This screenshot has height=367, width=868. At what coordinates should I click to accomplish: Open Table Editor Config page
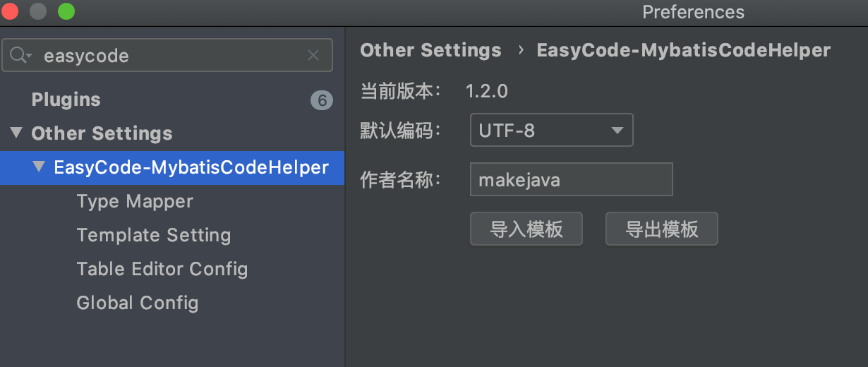(162, 270)
